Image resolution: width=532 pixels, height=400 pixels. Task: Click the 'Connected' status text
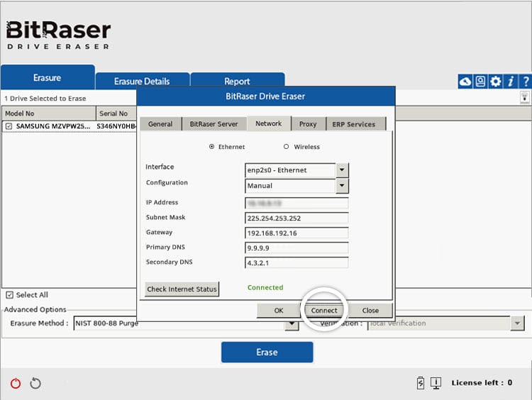click(265, 287)
